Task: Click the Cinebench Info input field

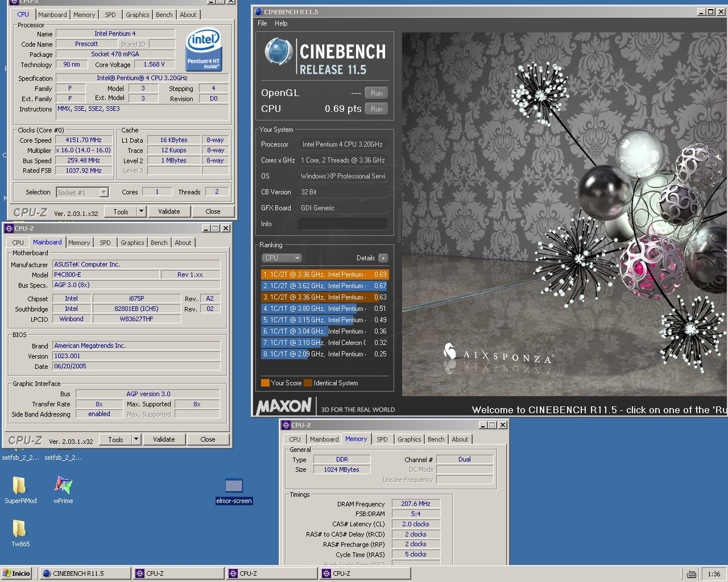Action: point(343,224)
